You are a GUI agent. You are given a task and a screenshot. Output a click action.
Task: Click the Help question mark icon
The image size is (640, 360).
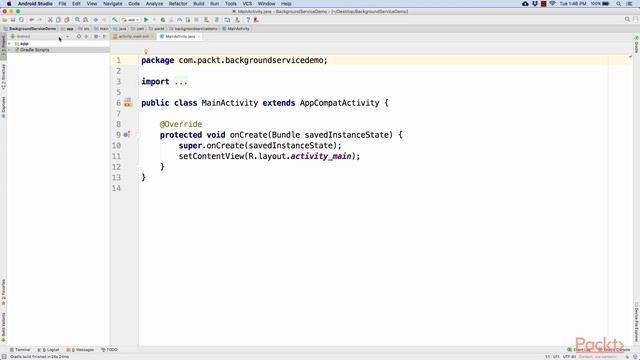pos(248,20)
